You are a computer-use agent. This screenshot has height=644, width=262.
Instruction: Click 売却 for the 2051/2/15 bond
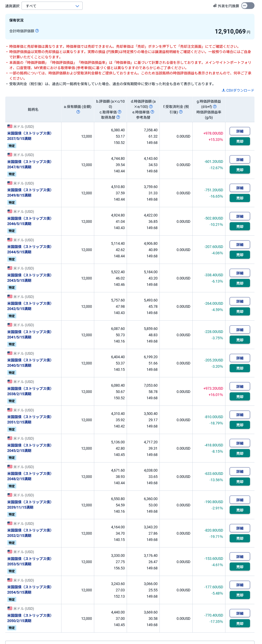[x=239, y=425]
